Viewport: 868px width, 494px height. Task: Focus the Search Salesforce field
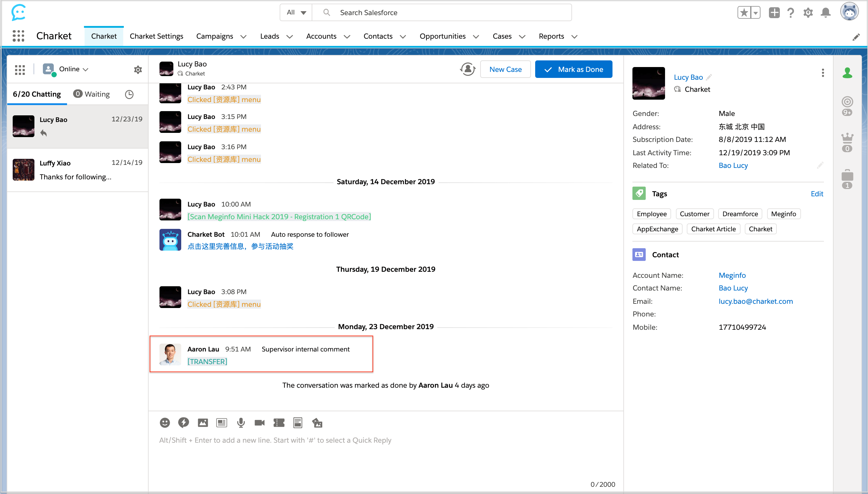(442, 13)
